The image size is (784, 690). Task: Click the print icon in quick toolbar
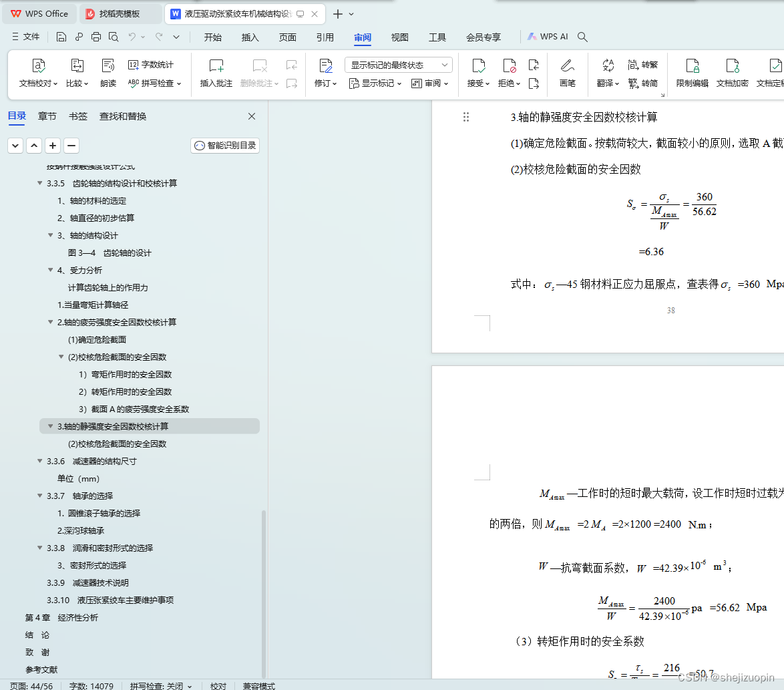pyautogui.click(x=96, y=37)
